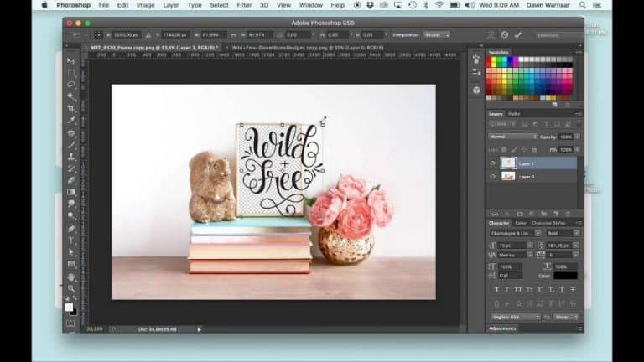Select the Layer 0 thumbnail
This screenshot has width=644, height=362.
coord(508,177)
